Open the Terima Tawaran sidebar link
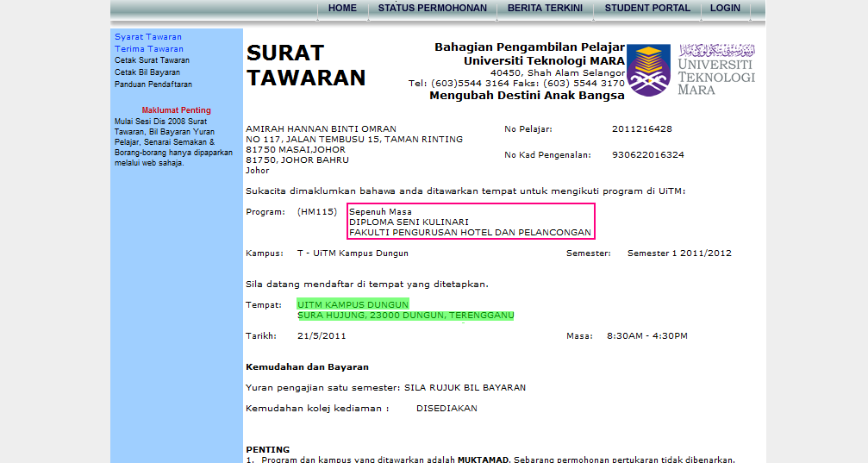The height and width of the screenshot is (463, 868). click(149, 49)
